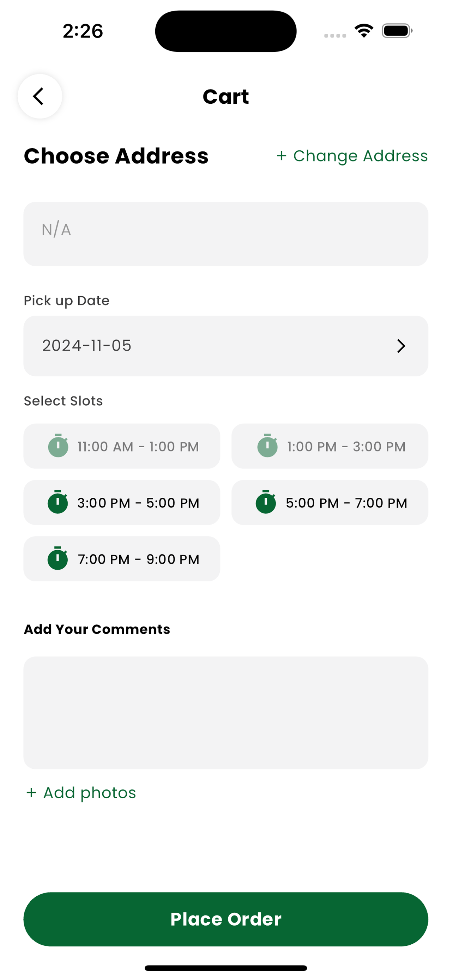
Task: Select the 3:00 PM - 5:00 PM slot
Action: pyautogui.click(x=122, y=502)
